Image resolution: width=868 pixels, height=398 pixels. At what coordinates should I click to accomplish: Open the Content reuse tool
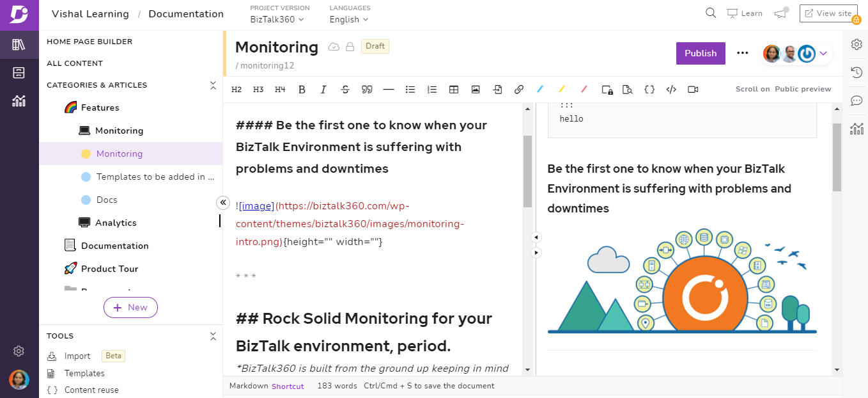click(x=91, y=390)
